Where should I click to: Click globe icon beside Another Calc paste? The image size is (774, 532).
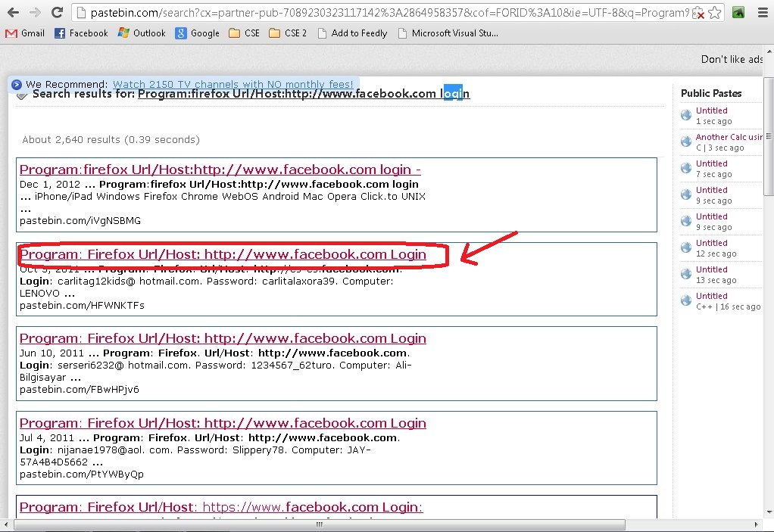click(x=686, y=142)
